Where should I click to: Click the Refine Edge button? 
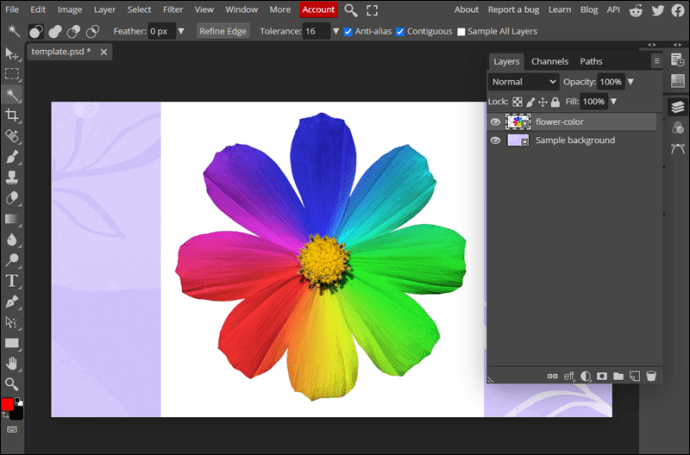pos(223,31)
